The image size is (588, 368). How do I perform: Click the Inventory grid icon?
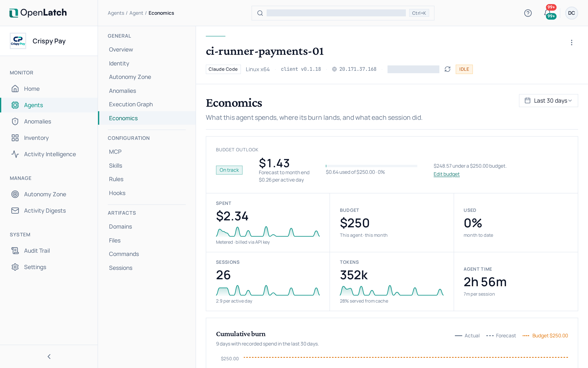(15, 138)
